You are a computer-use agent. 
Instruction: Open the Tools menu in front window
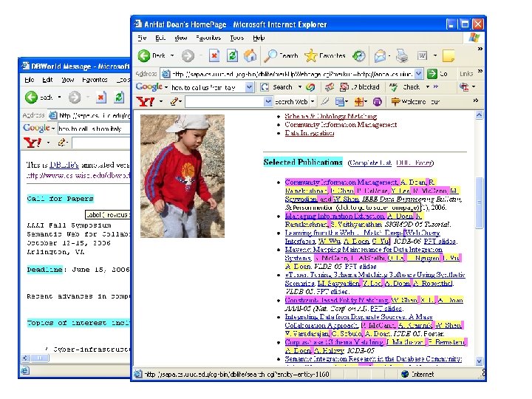237,38
